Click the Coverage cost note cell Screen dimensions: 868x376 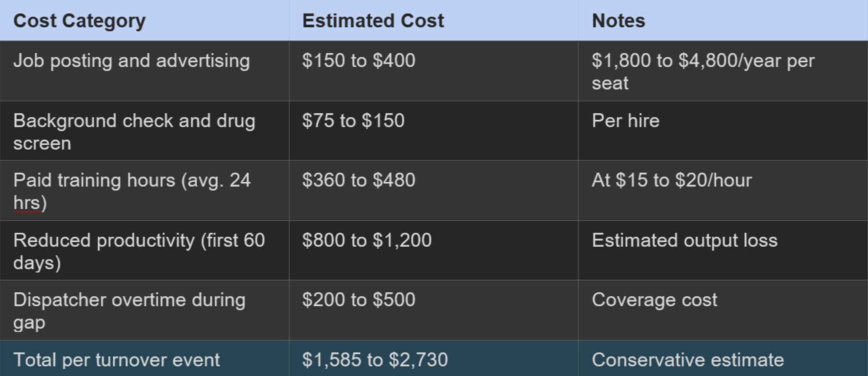654,300
